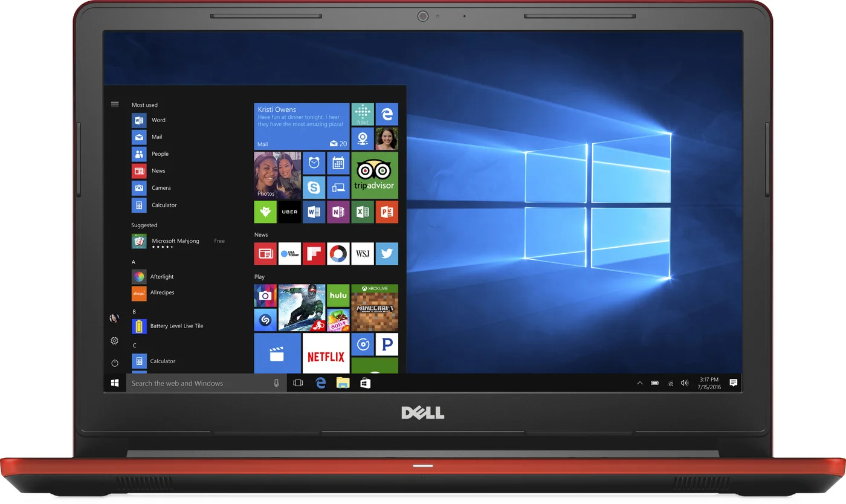Screen dimensions: 846x504
Task: Launch the Alarms & Clock tile
Action: pos(314,163)
